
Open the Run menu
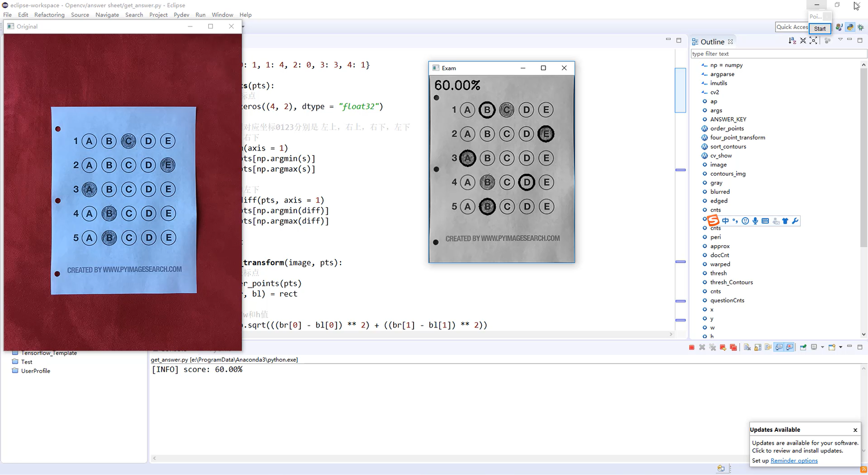201,15
